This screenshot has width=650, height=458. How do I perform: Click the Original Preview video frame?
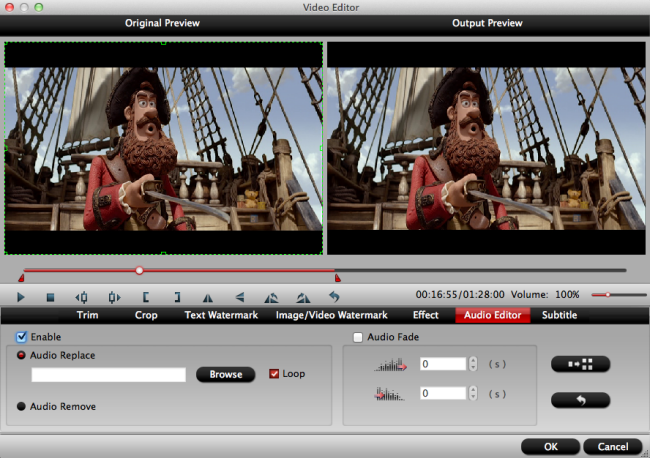pos(163,148)
